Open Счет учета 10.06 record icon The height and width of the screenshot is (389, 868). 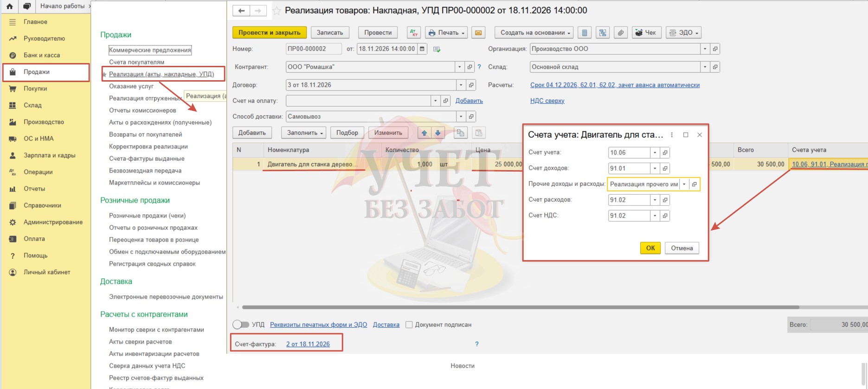[665, 153]
